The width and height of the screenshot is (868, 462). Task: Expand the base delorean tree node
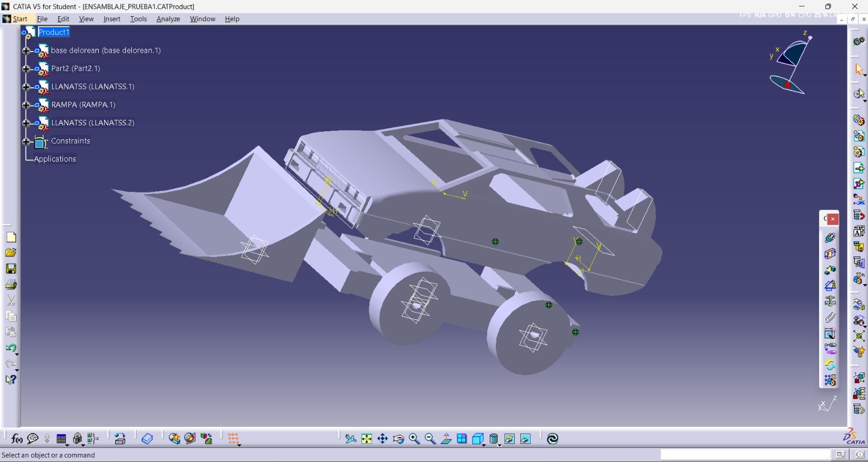(26, 50)
